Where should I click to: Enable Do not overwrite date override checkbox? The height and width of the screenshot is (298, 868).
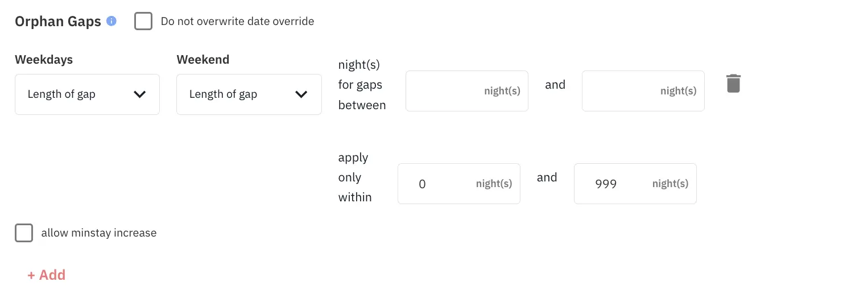pos(143,22)
